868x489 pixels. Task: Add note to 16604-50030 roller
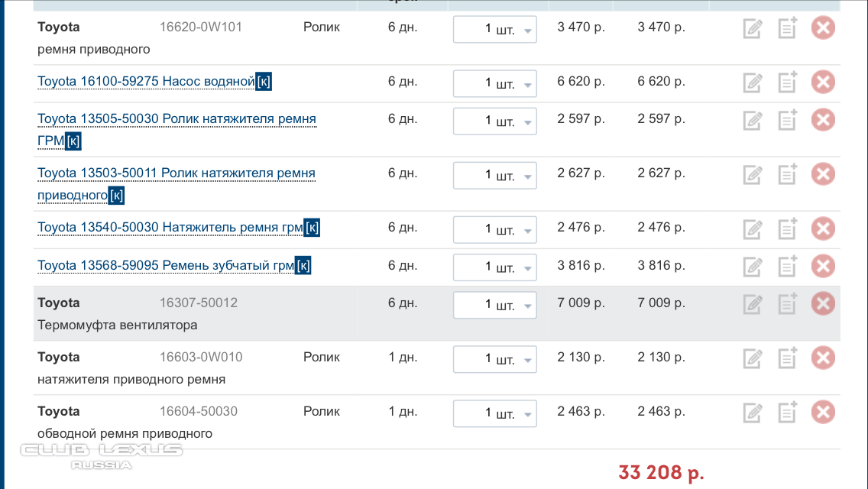(x=787, y=412)
